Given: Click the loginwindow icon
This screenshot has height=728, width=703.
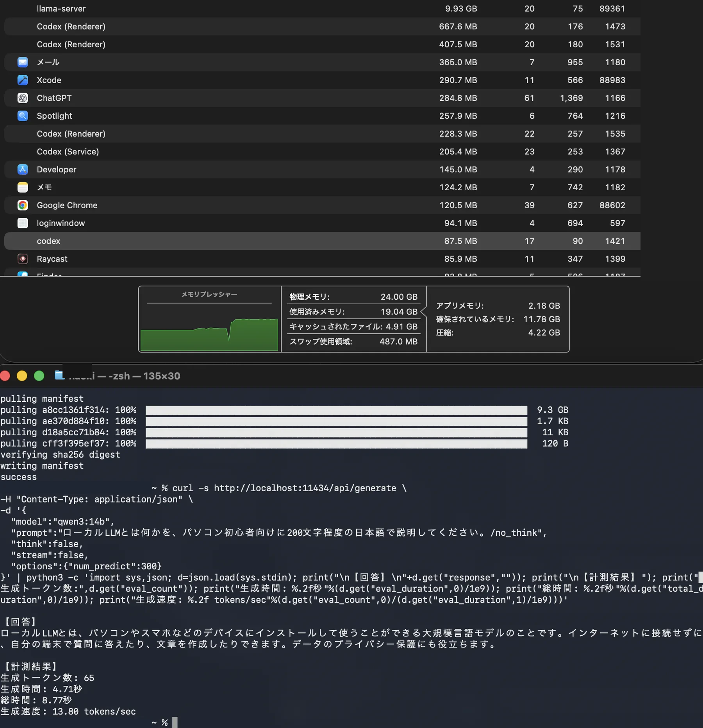Looking at the screenshot, I should coord(23,223).
